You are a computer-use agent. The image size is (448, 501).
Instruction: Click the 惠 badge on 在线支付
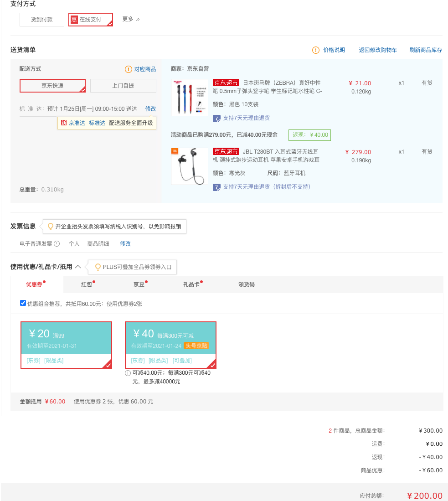[x=74, y=20]
